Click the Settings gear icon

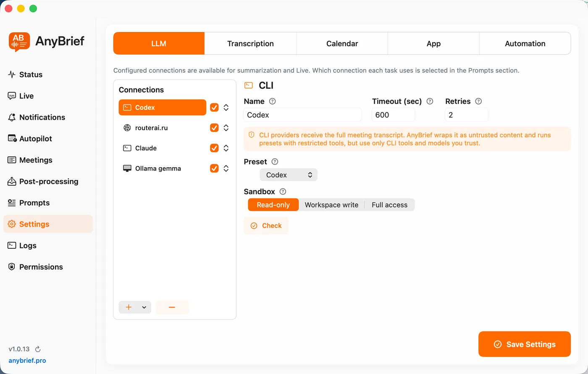click(x=12, y=224)
